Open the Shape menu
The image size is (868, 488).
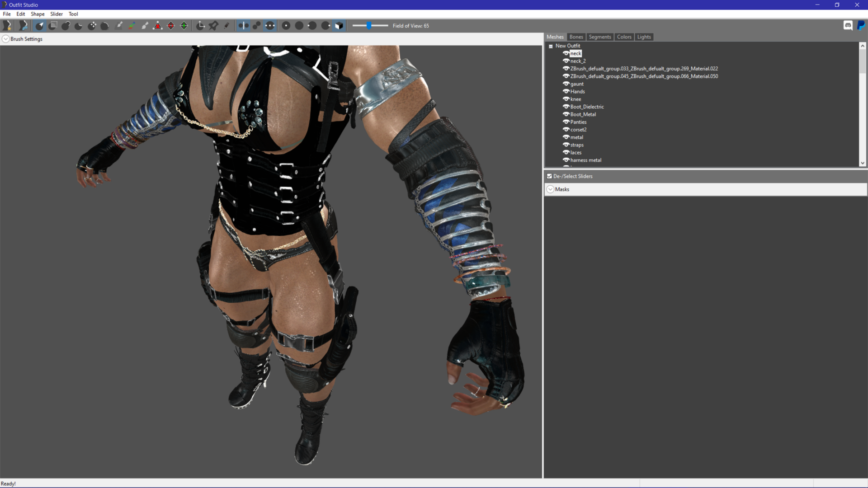coord(38,14)
